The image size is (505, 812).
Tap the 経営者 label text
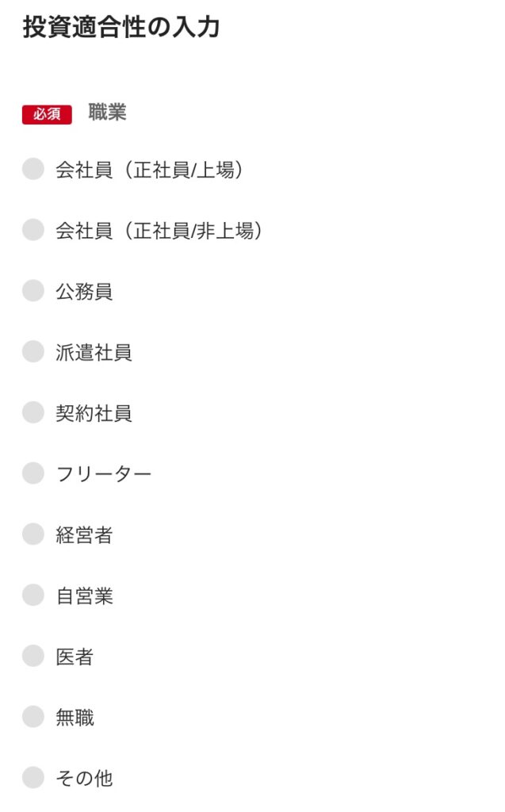(x=84, y=535)
